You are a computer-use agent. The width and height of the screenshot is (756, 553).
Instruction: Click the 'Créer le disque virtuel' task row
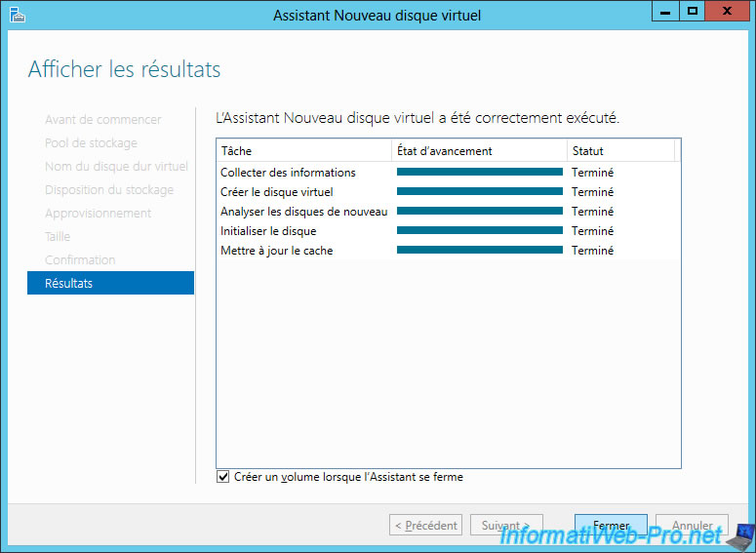coord(449,192)
